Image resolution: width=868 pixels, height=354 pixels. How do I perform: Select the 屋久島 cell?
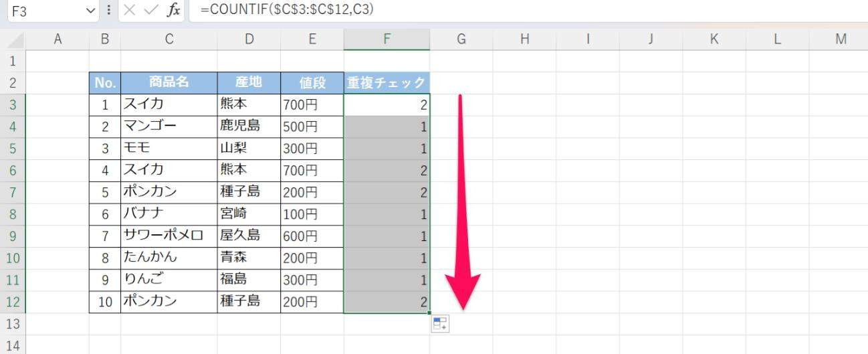coord(249,236)
